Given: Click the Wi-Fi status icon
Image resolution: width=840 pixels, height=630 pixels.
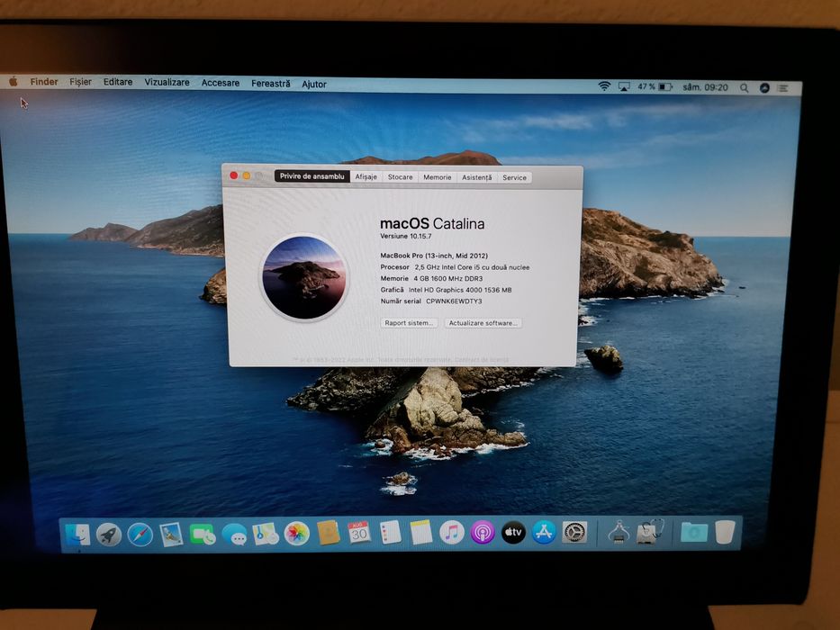Looking at the screenshot, I should click(604, 86).
